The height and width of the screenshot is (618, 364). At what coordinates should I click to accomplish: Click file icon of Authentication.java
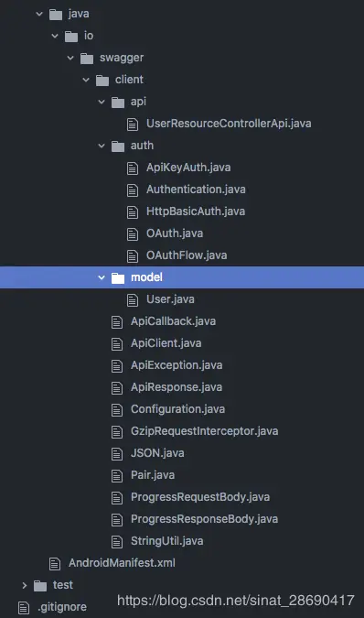tap(133, 190)
